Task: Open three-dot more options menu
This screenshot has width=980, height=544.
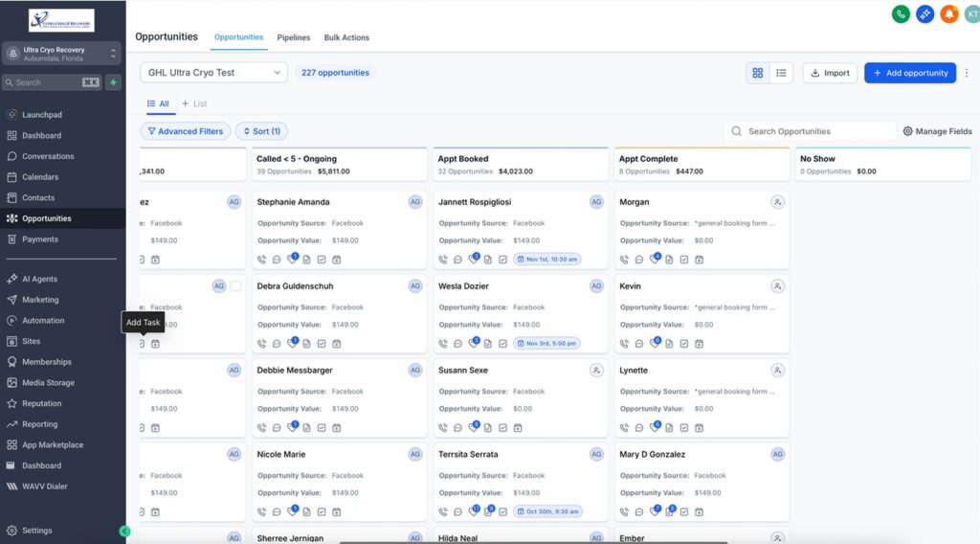Action: pyautogui.click(x=967, y=73)
